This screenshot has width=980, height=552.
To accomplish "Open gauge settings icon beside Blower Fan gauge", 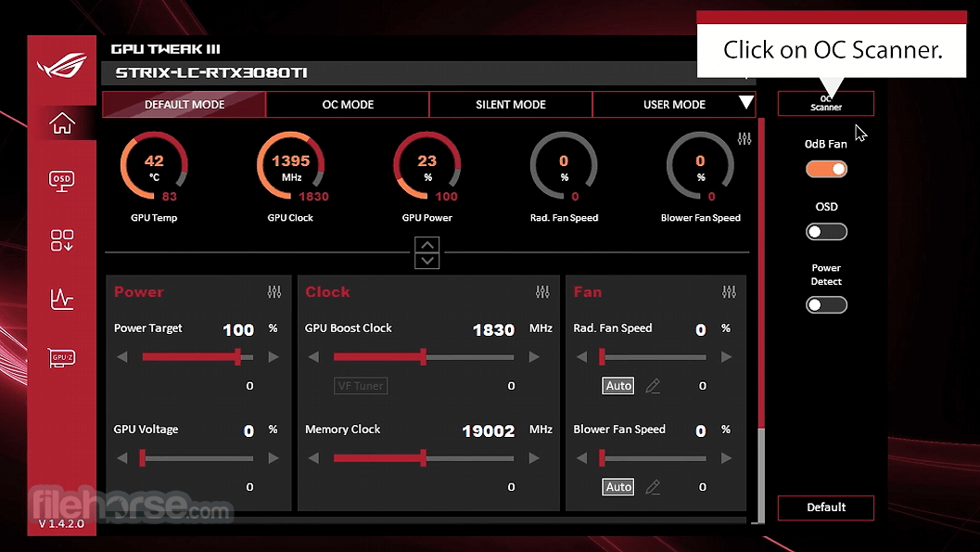I will point(744,139).
